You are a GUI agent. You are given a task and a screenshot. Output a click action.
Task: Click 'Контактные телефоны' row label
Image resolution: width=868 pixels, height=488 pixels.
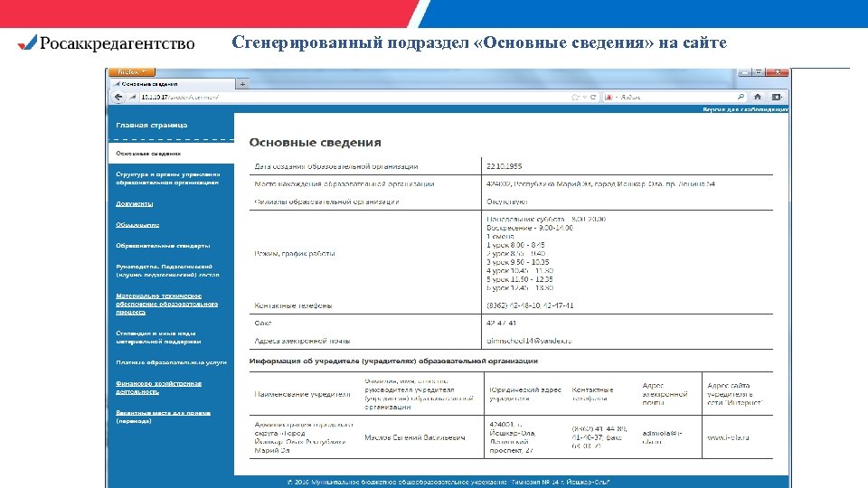(293, 305)
